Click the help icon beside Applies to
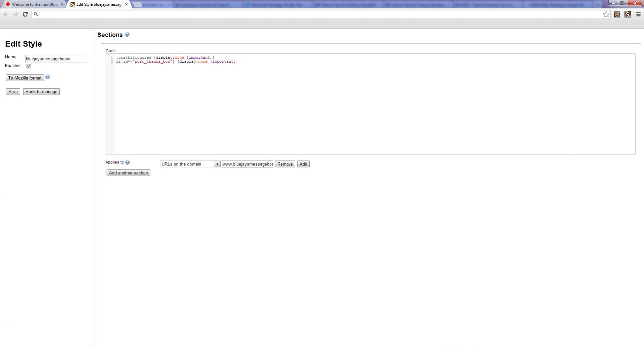The image size is (644, 348). [x=128, y=162]
